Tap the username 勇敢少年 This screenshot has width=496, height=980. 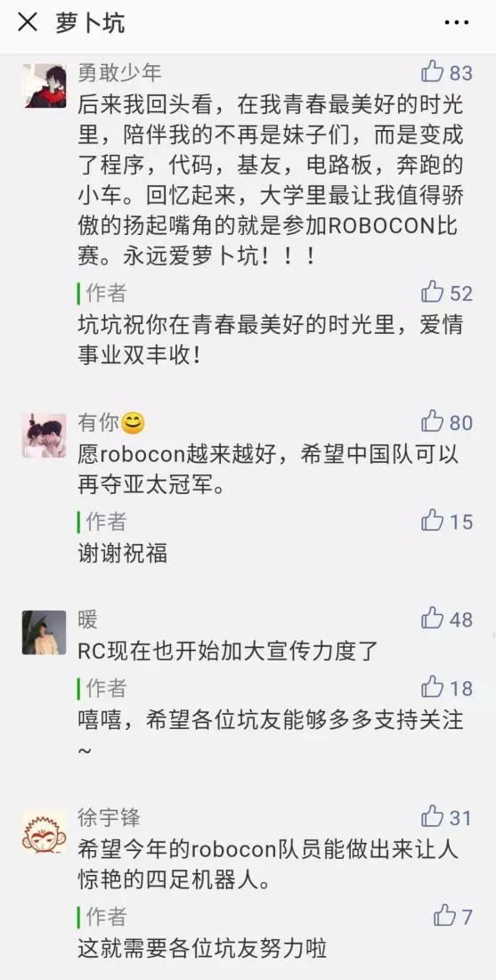click(x=119, y=72)
